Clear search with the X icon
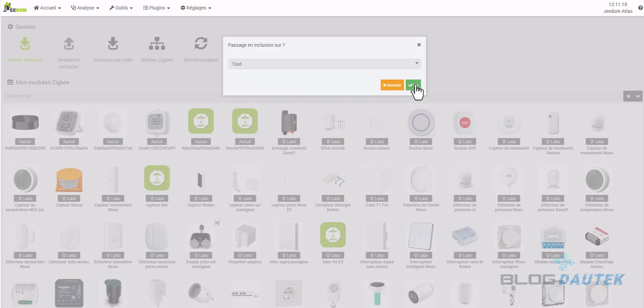The width and height of the screenshot is (644, 308). point(628,96)
